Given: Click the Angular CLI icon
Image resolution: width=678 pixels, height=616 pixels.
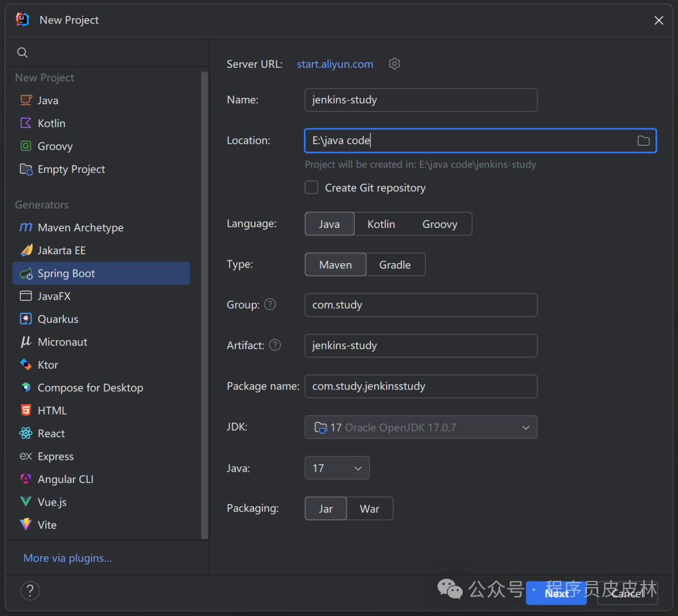Looking at the screenshot, I should pos(26,479).
